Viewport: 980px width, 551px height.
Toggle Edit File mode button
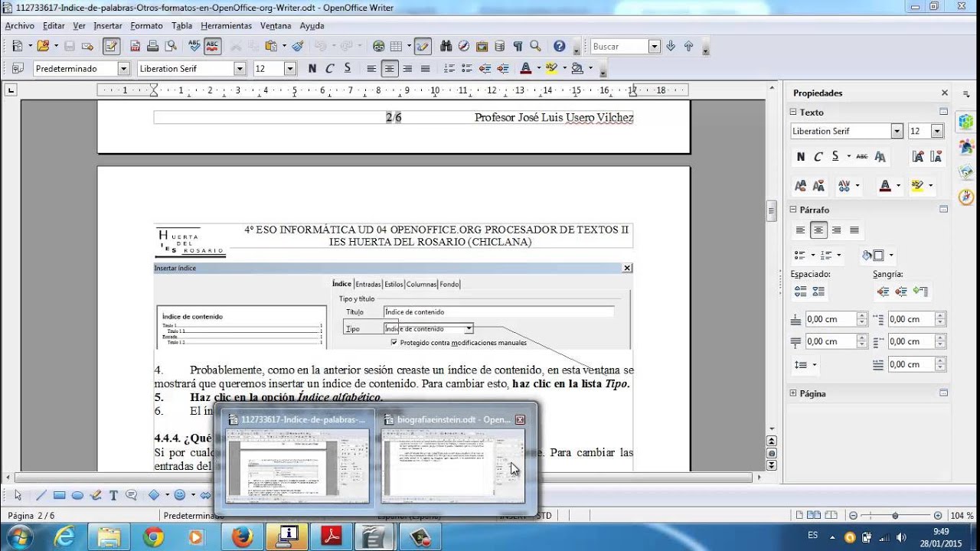tap(111, 46)
